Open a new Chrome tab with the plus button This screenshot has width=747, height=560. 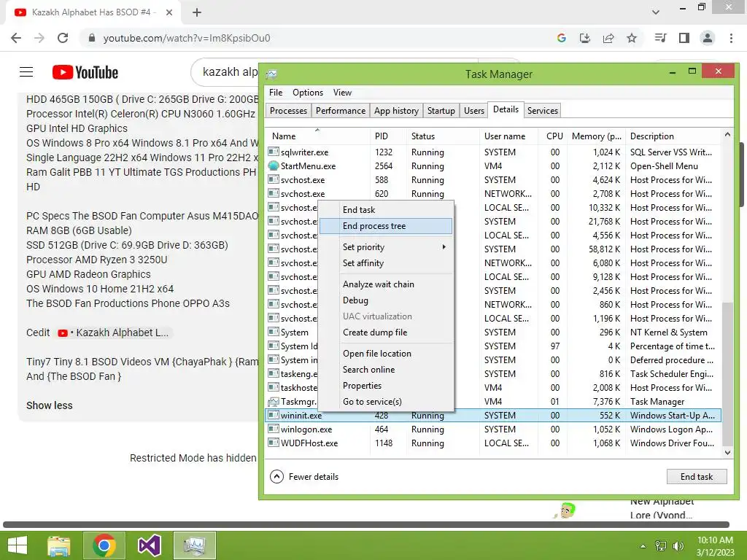(x=197, y=12)
